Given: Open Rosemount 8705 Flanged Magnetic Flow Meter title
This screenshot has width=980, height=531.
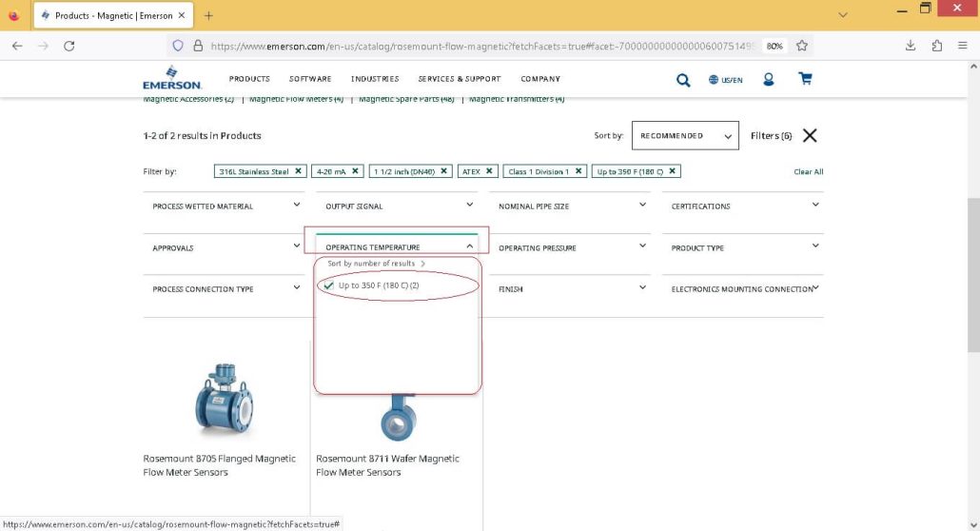Looking at the screenshot, I should [220, 465].
